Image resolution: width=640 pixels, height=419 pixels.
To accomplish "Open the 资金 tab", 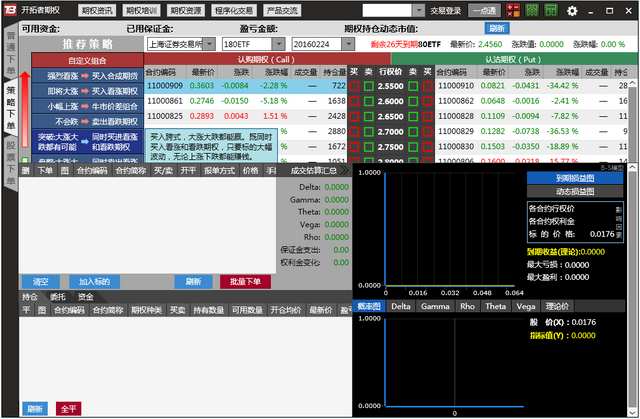I will coord(85,297).
